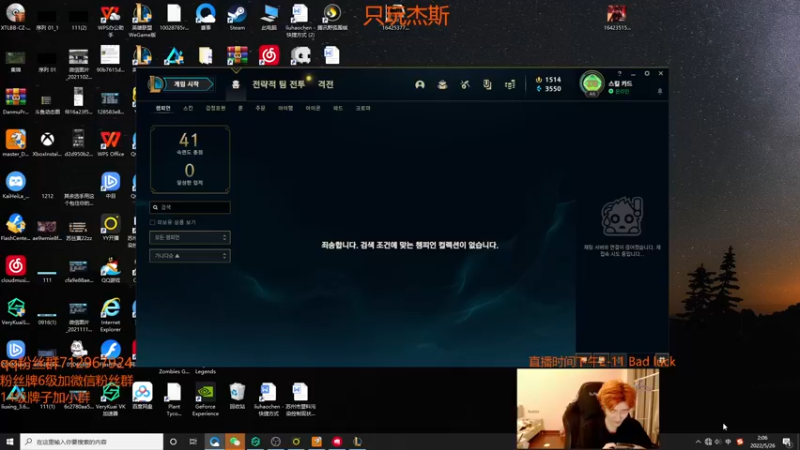Expand the all champions filter dropdown
The image size is (800, 450).
tap(190, 237)
